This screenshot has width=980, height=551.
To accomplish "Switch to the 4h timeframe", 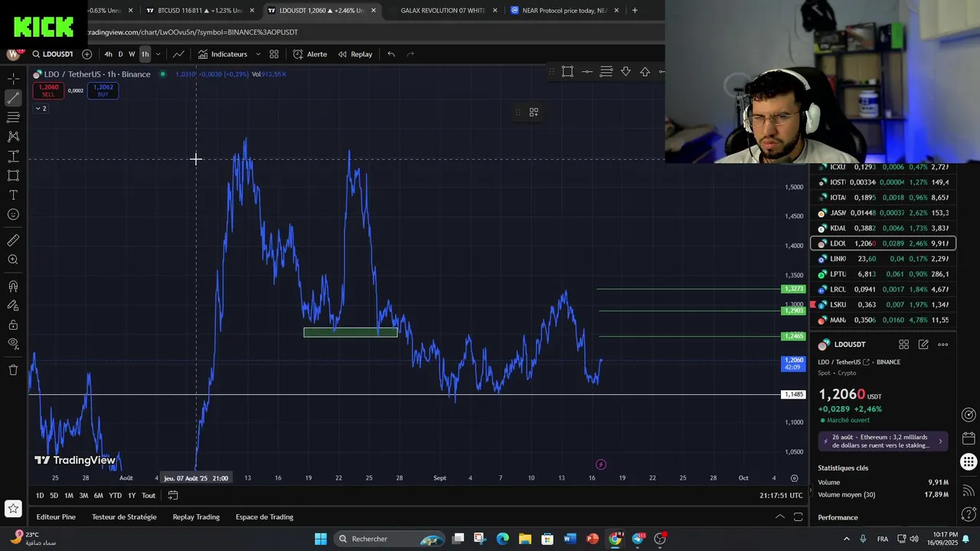I will (x=108, y=54).
